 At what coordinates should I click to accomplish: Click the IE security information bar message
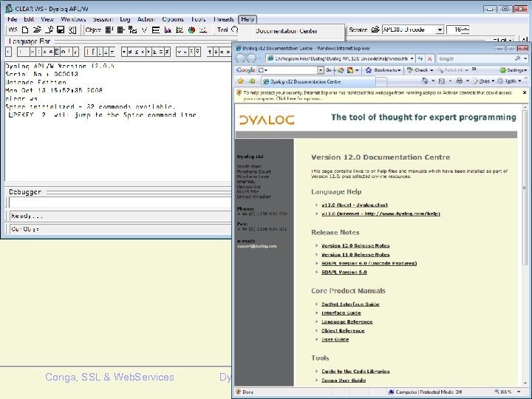pos(378,95)
